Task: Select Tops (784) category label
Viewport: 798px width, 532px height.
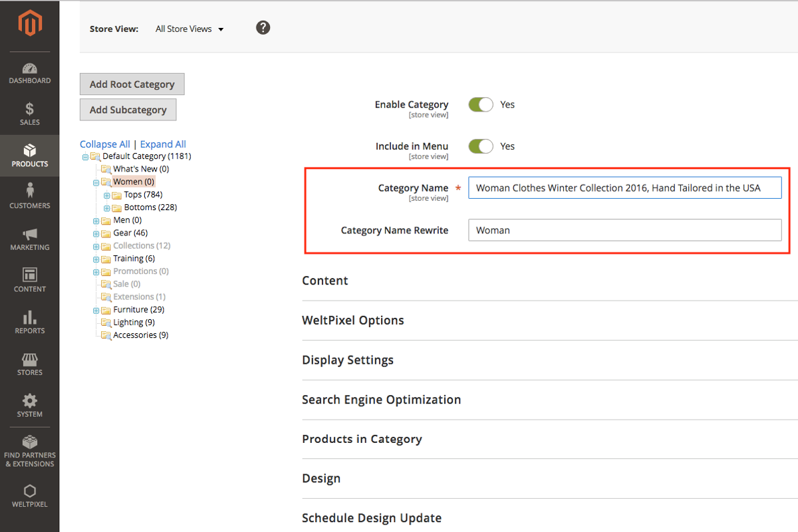Action: [x=143, y=195]
